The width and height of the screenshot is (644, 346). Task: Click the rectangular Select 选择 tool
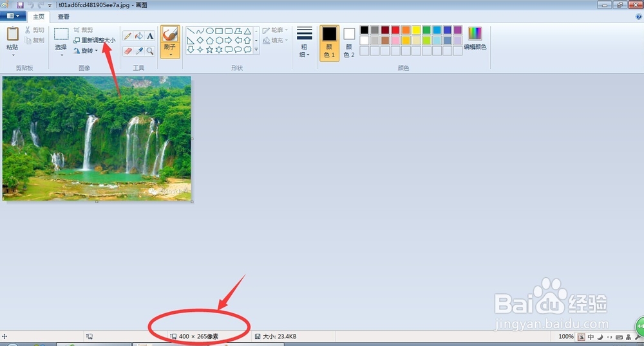pos(61,34)
